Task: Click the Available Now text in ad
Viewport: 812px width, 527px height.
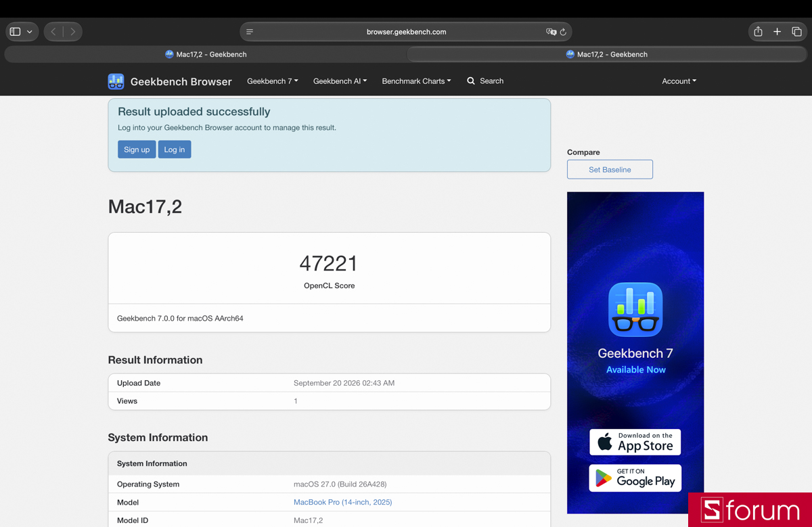Action: [x=636, y=369]
